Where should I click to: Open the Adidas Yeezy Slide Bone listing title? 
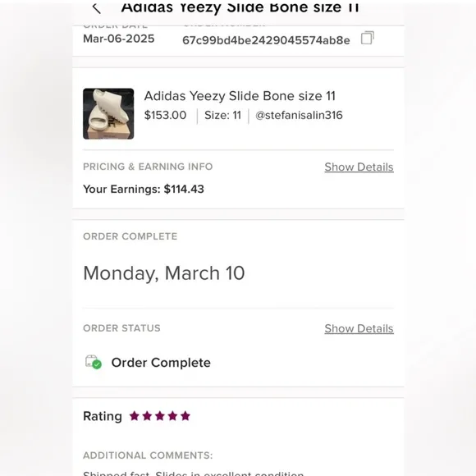point(240,96)
